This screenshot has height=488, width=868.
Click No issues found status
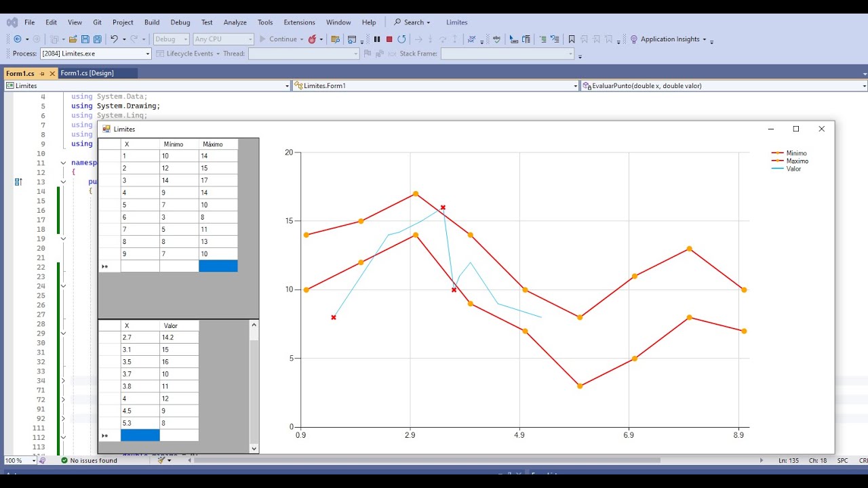point(94,460)
